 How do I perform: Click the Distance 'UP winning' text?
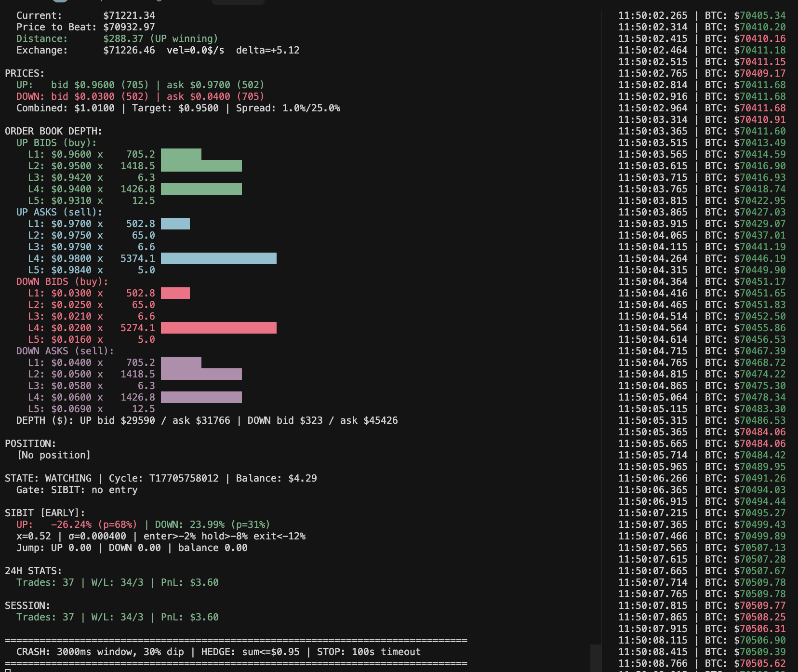point(186,39)
